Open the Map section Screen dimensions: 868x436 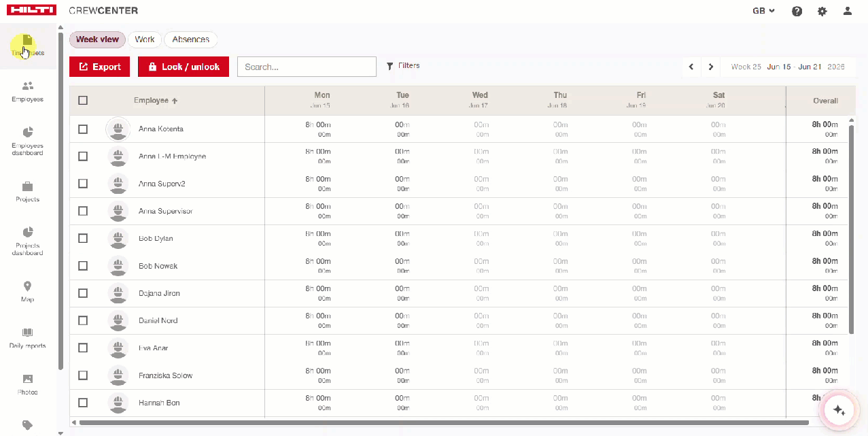(x=27, y=292)
